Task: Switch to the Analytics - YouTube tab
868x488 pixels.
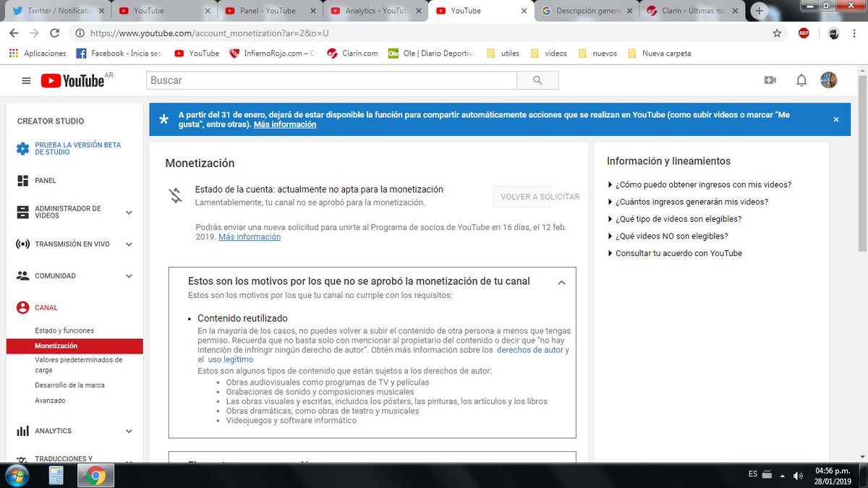Action: (376, 11)
